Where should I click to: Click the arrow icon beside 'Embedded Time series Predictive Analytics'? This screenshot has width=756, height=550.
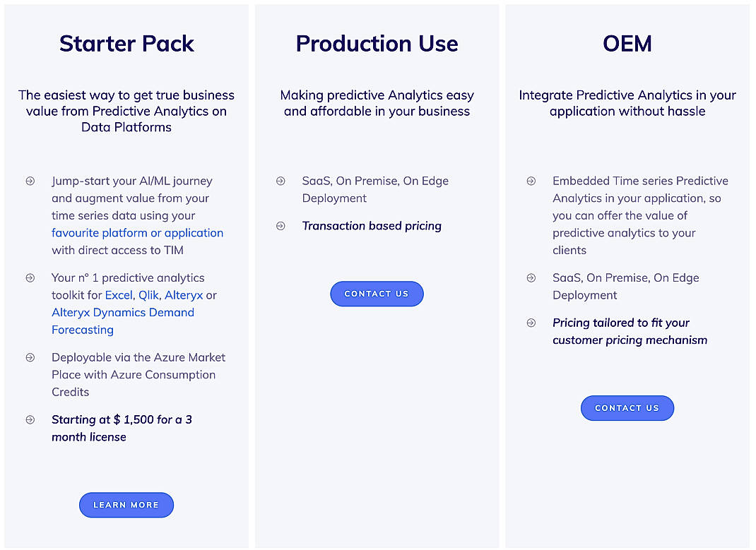531,181
